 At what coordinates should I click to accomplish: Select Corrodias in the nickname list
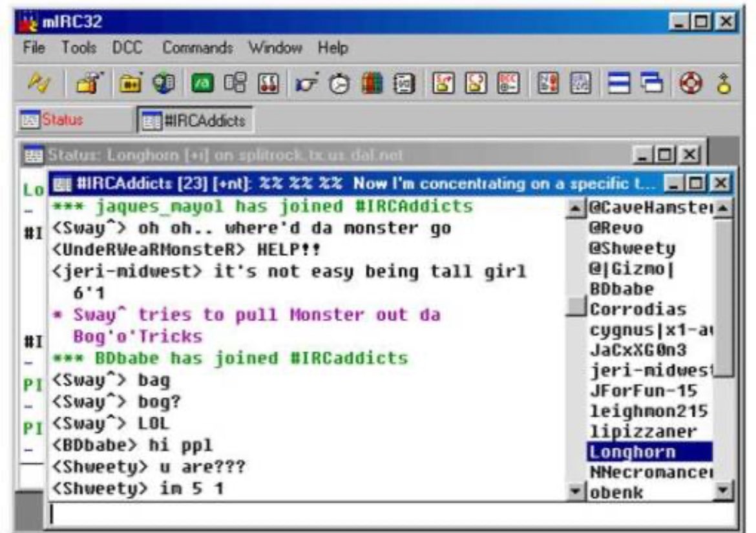click(649, 309)
